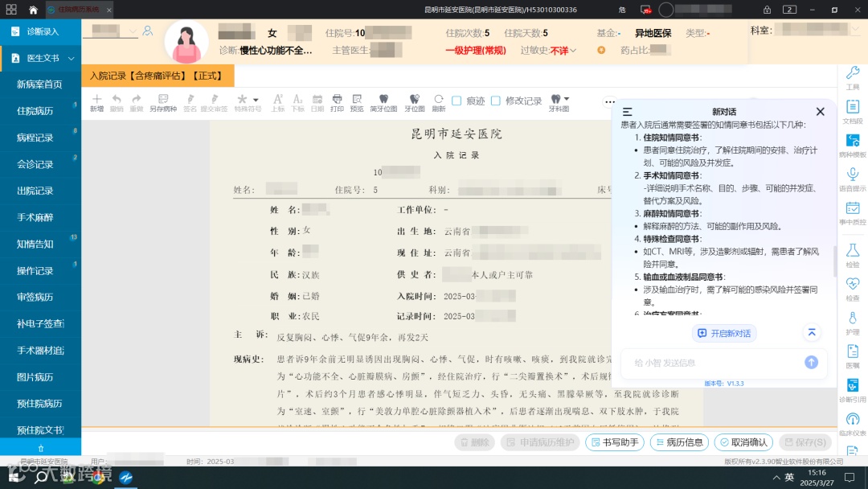
Task: Click the 撤销 undo arrow icon
Action: [x=117, y=99]
